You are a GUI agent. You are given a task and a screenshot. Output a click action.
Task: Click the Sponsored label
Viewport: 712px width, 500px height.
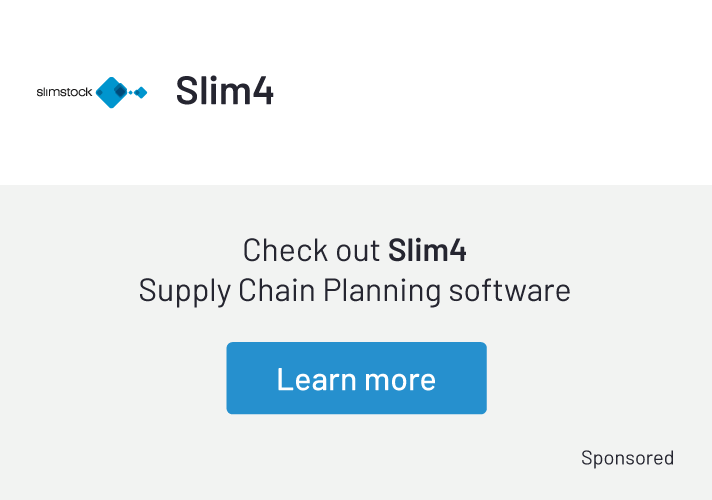[627, 458]
